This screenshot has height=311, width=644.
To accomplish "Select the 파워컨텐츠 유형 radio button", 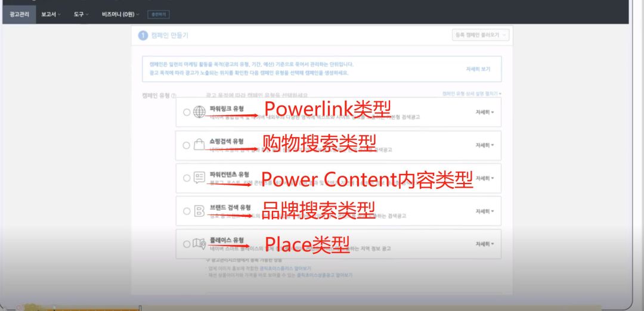I will (187, 178).
